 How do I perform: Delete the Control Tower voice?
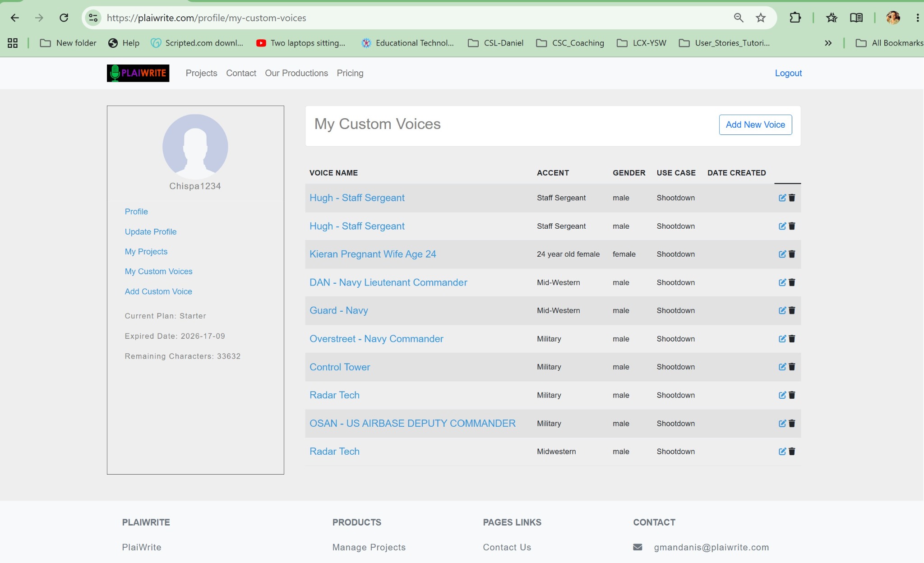point(792,367)
